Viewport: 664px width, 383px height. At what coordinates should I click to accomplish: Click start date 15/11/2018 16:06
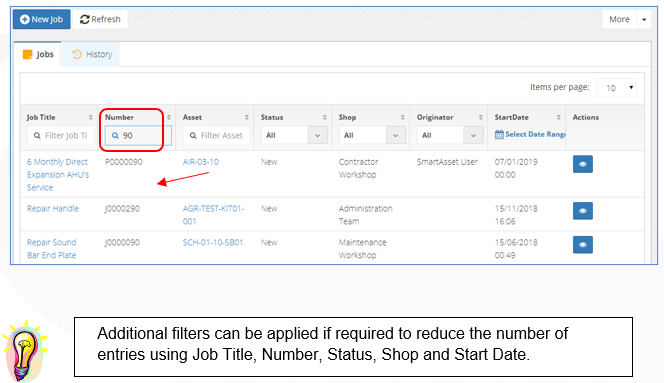point(516,215)
